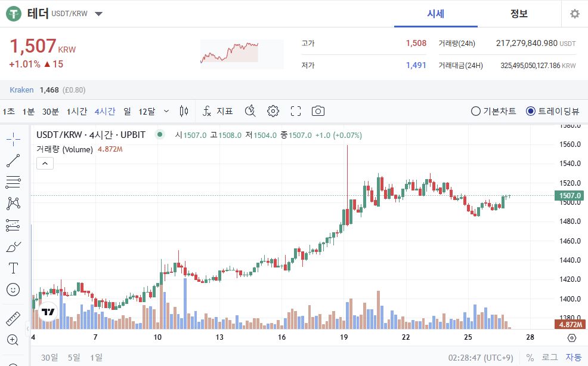Select the 트레이딩뷰 chart radio button
This screenshot has height=366, width=588.
(x=530, y=111)
